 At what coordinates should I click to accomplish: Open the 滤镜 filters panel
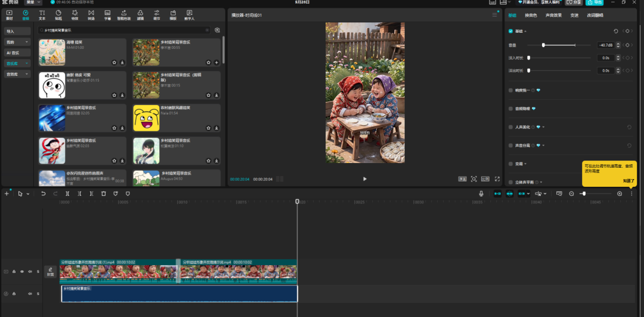[x=140, y=15]
